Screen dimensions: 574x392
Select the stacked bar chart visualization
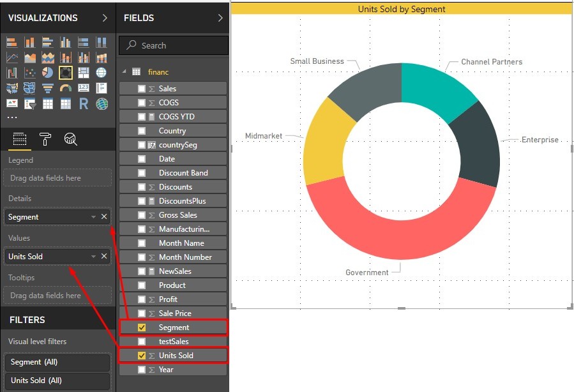[x=11, y=43]
